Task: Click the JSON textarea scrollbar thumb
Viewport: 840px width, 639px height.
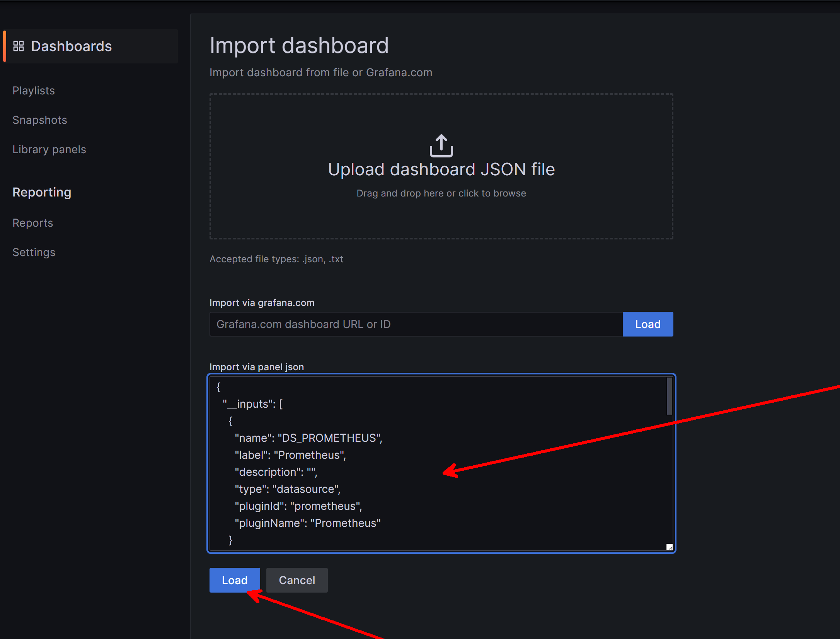Action: pos(669,396)
